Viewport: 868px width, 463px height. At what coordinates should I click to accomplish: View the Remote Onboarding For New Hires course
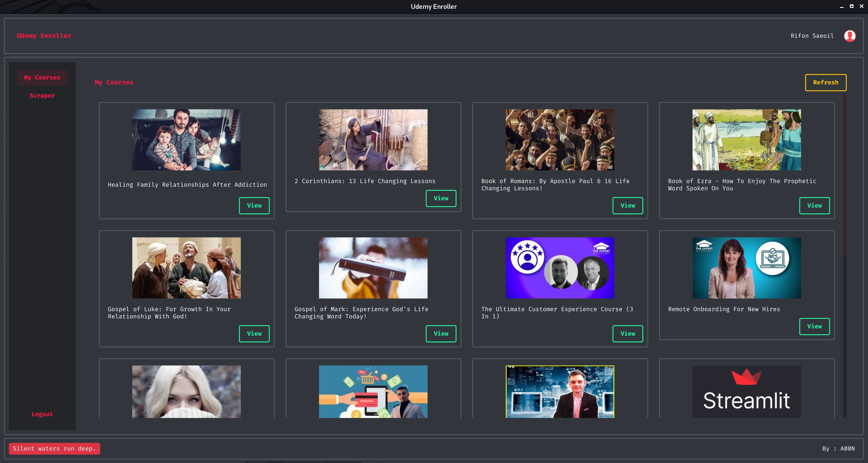(x=814, y=326)
